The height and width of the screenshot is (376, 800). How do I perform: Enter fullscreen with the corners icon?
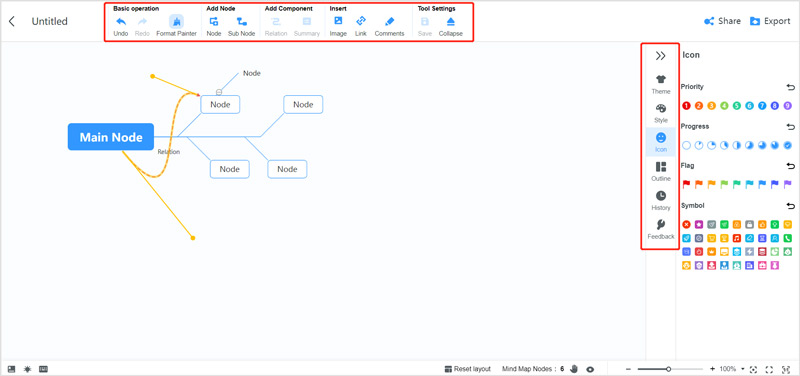(769, 369)
